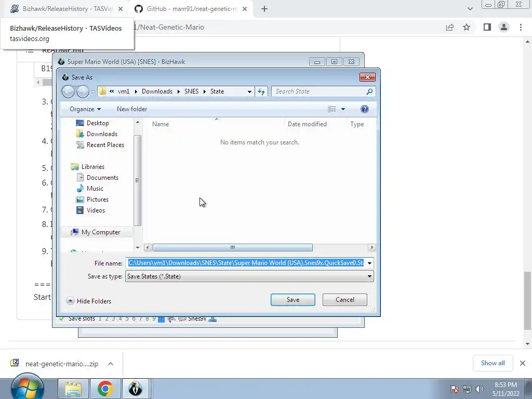
Task: Click the BizHawk taskbar icon
Action: click(x=135, y=389)
